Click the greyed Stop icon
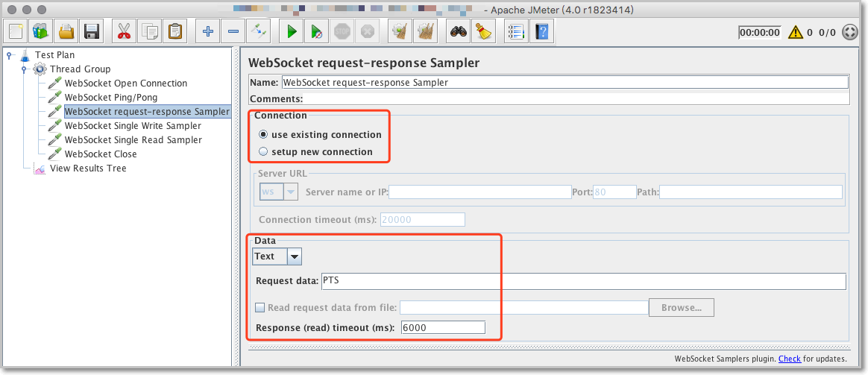 click(x=341, y=31)
